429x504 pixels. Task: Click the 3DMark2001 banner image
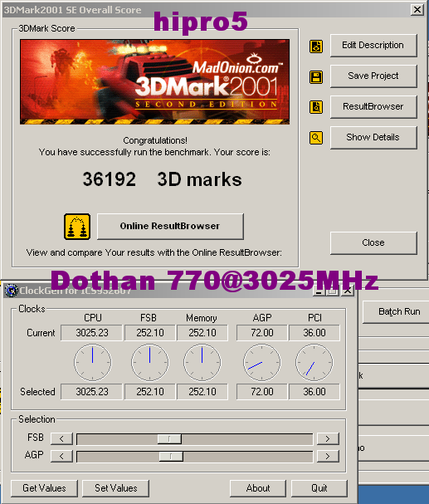click(x=155, y=81)
